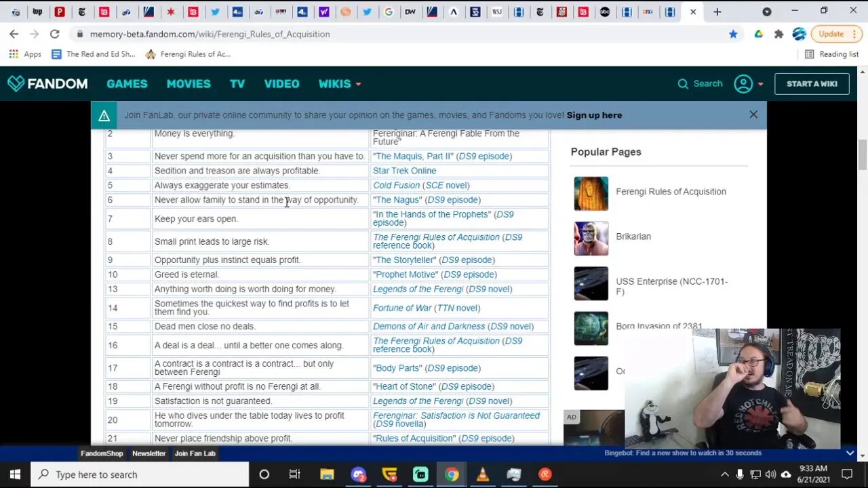Open the Windows notification center
Image resolution: width=868 pixels, height=488 pixels.
(847, 474)
